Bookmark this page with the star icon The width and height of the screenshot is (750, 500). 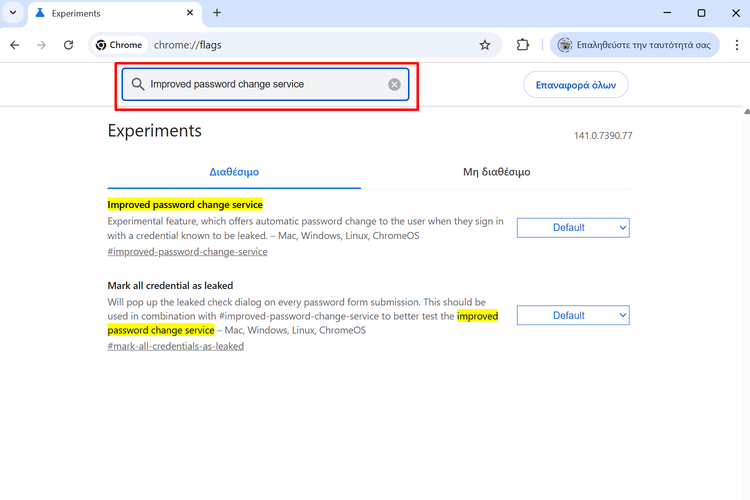pyautogui.click(x=485, y=45)
